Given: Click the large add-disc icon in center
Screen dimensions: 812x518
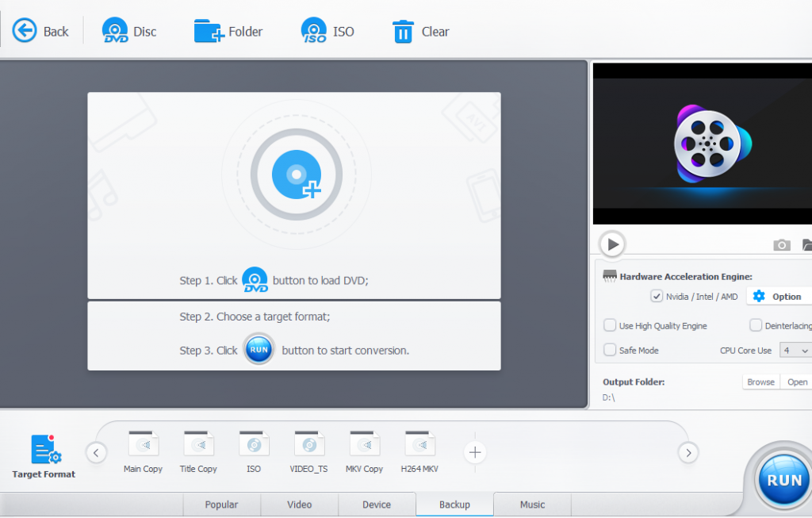Looking at the screenshot, I should [x=297, y=175].
